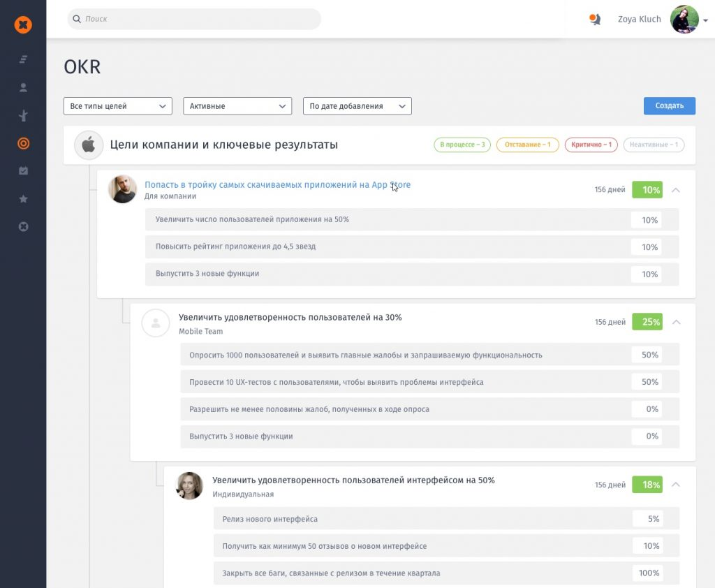Open the star icon in sidebar

(23, 199)
